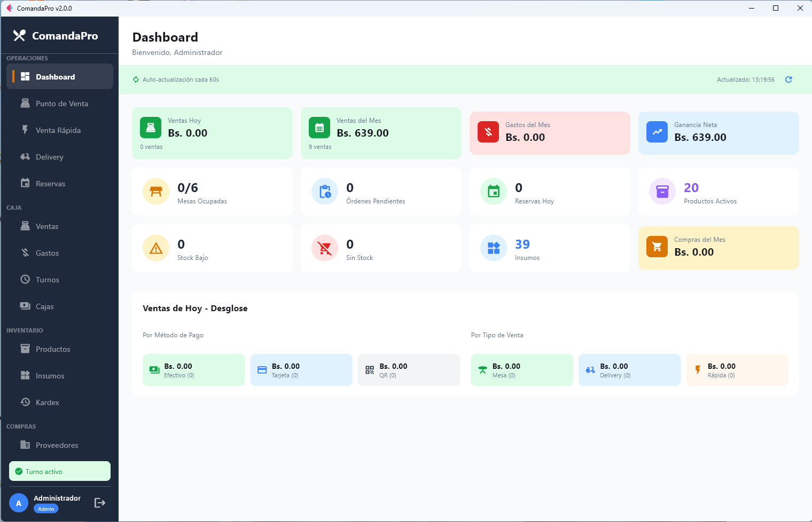The image size is (812, 522).
Task: Go to Turnos
Action: [x=60, y=279]
